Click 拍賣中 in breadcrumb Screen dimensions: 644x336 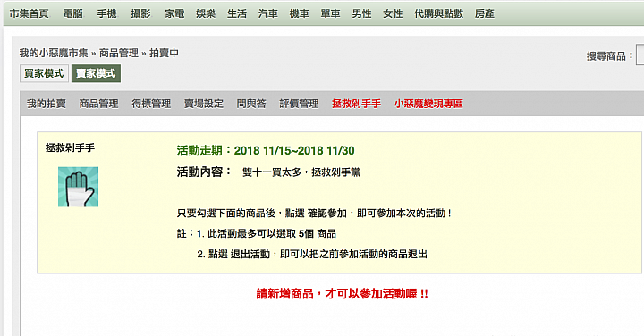click(164, 53)
